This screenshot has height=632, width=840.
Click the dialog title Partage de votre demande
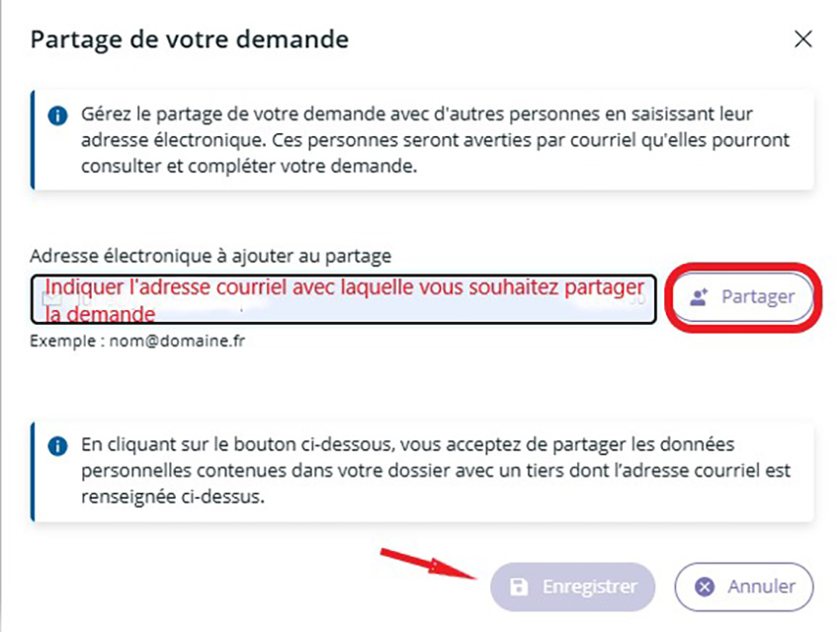click(189, 39)
